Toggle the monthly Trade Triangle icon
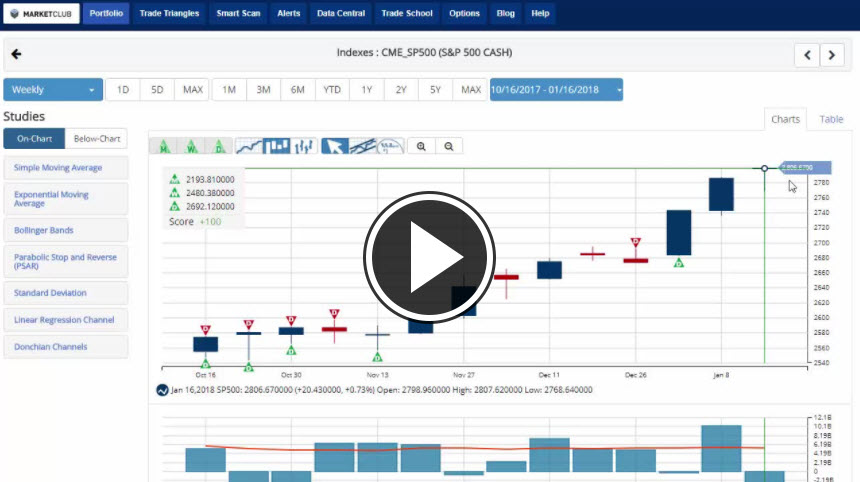Viewport: 860px width, 482px height. pos(163,146)
